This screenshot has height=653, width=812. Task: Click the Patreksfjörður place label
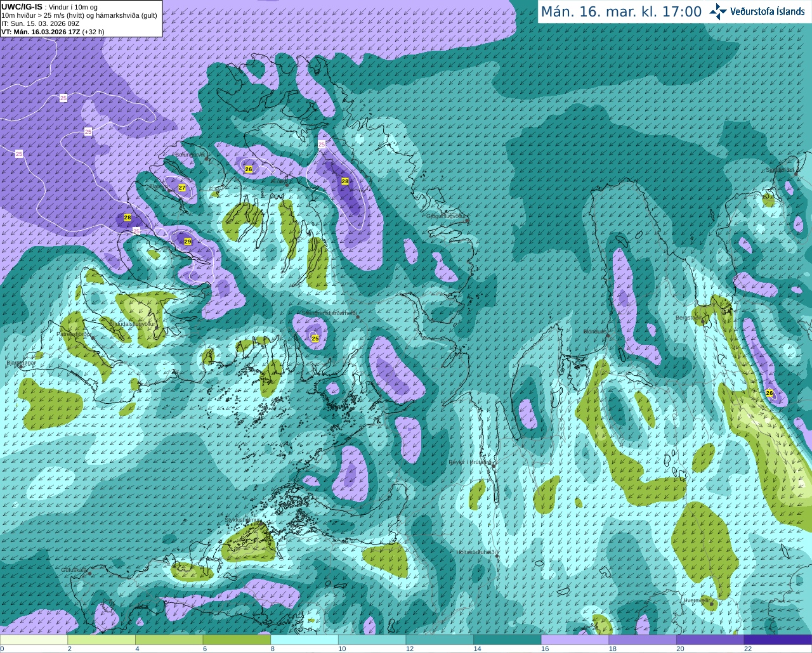coord(74,333)
